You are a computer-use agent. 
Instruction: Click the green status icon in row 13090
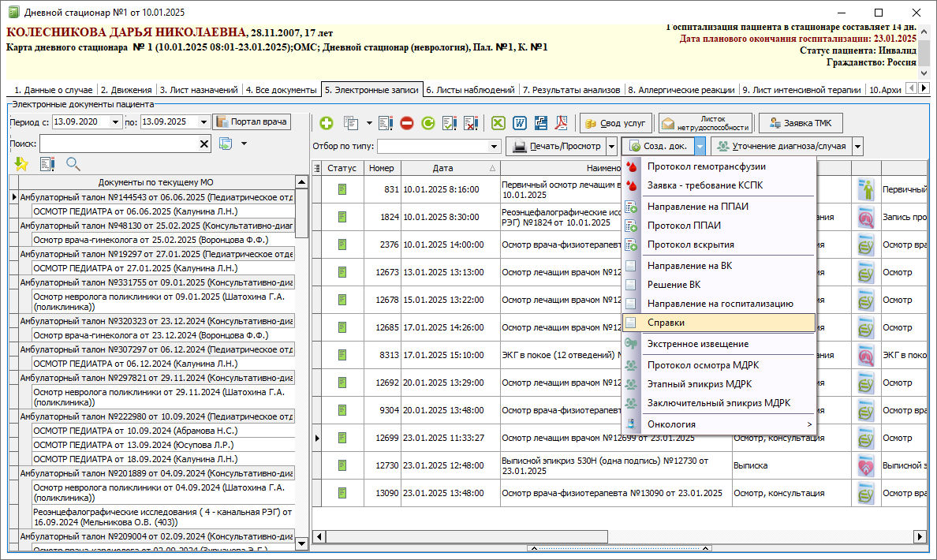click(342, 493)
